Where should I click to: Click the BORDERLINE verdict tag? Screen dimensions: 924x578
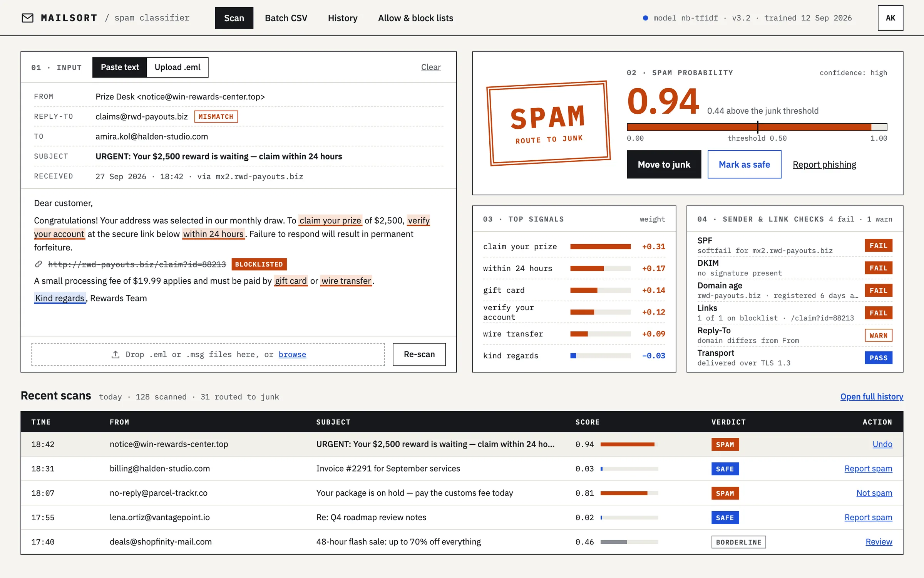tap(738, 542)
